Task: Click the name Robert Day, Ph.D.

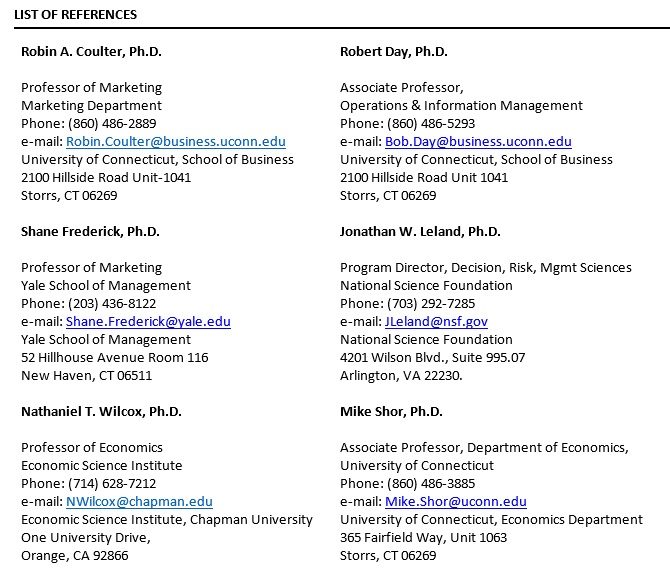Action: pyautogui.click(x=394, y=51)
